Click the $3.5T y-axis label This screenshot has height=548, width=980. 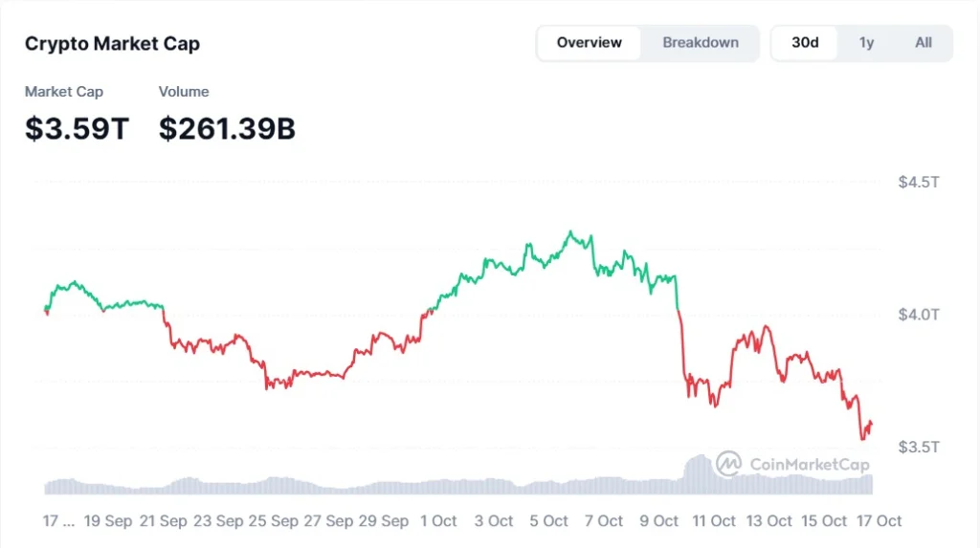coord(918,447)
